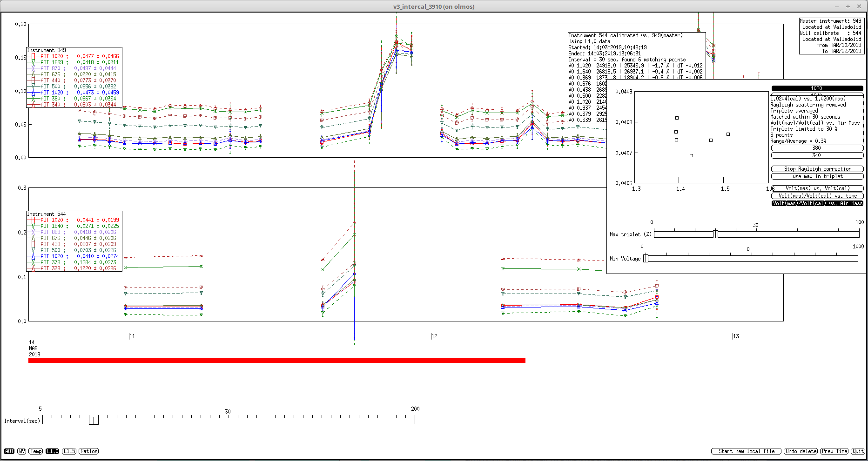Screen dimensions: 868x461
Task: Click the Max triplet (%) slider handle
Action: [x=716, y=234]
